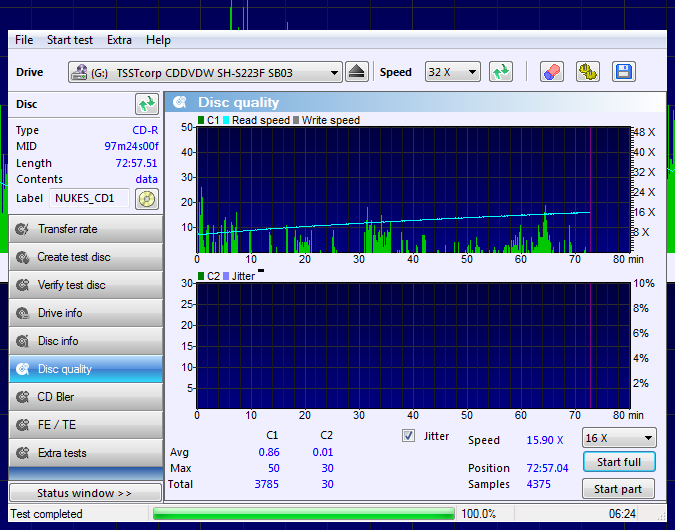Screen dimensions: 675x530
Task: Click the Start full button
Action: [619, 462]
